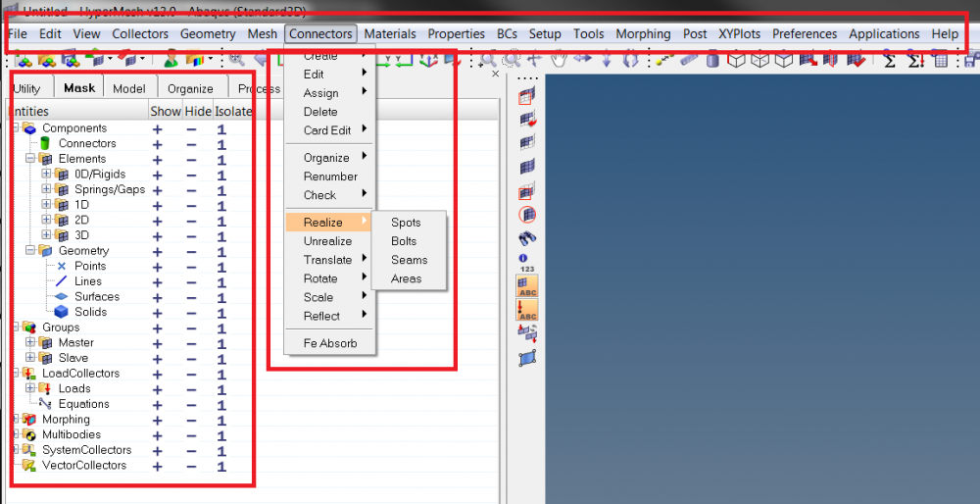Toggle the element ABC display icon

[x=527, y=285]
